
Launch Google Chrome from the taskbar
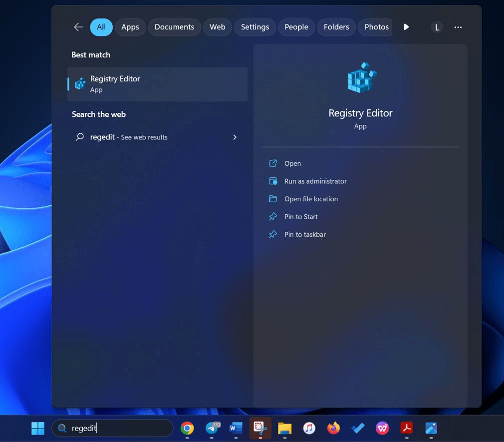(187, 428)
